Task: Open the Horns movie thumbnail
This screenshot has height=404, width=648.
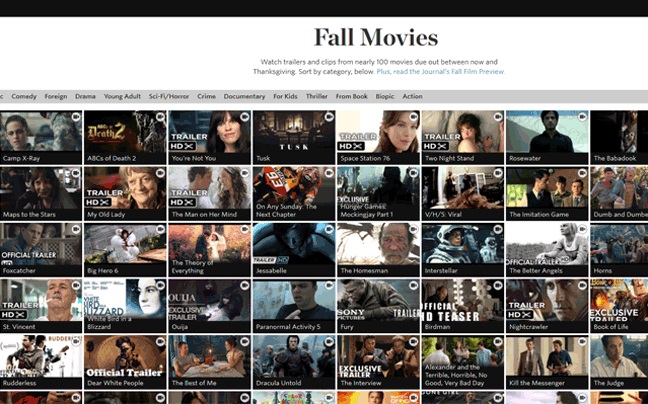Action: (619, 250)
